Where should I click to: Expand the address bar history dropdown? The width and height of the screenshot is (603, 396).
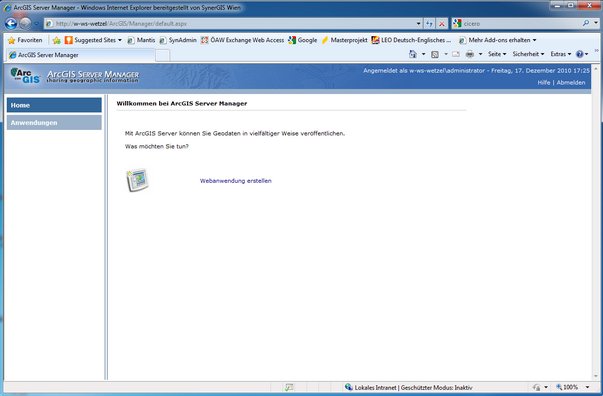click(x=418, y=23)
